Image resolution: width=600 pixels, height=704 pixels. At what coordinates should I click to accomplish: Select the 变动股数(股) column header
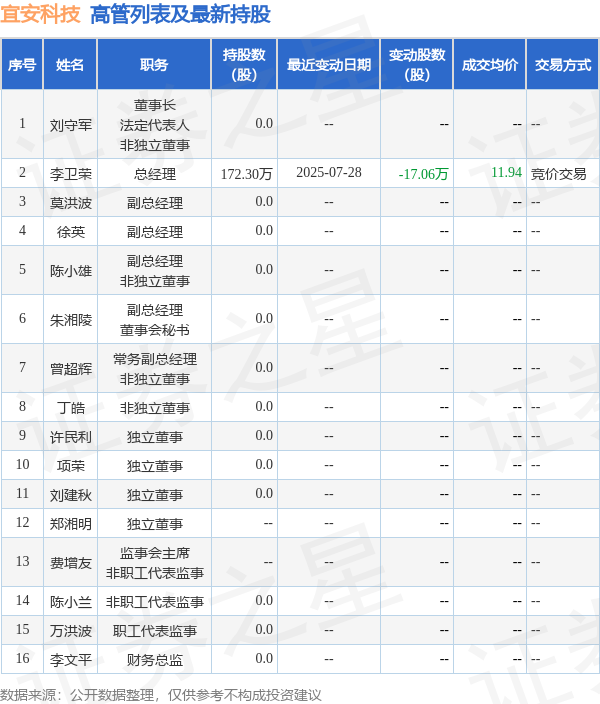tap(417, 65)
